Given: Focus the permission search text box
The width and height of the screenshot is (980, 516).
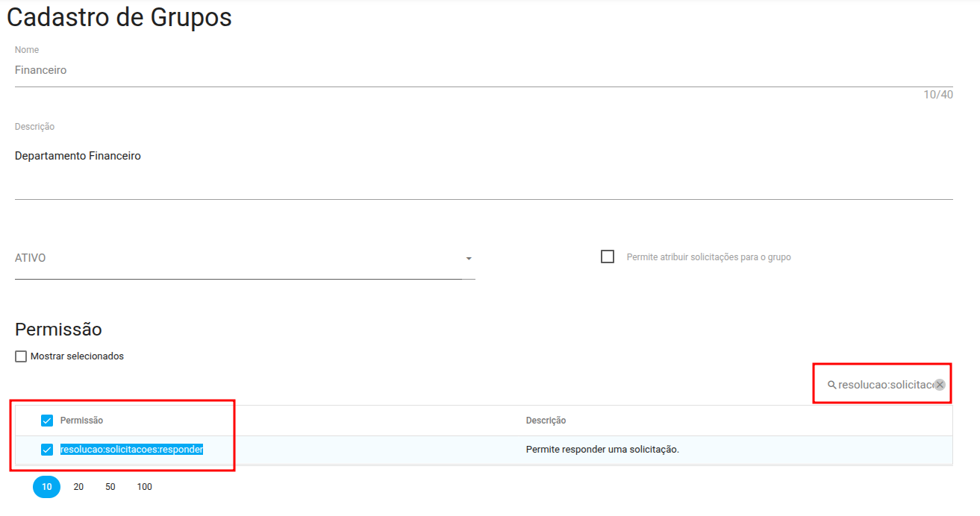Looking at the screenshot, I should (x=884, y=385).
